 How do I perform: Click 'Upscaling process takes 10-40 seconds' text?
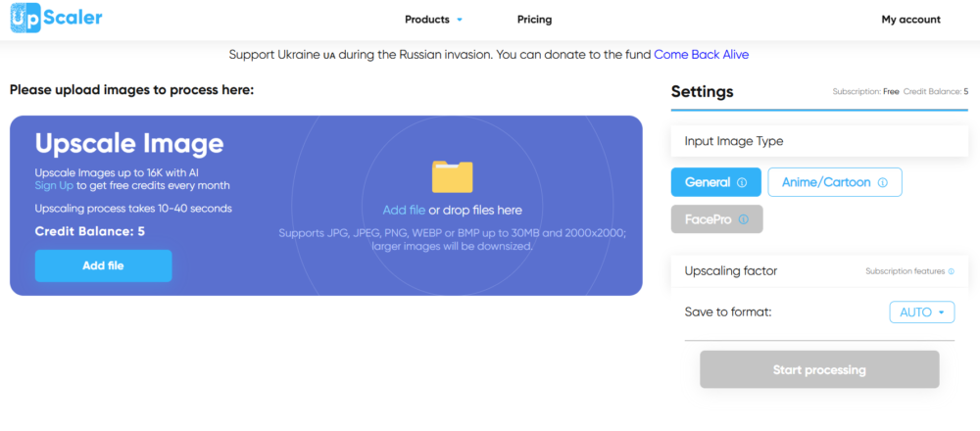point(133,208)
